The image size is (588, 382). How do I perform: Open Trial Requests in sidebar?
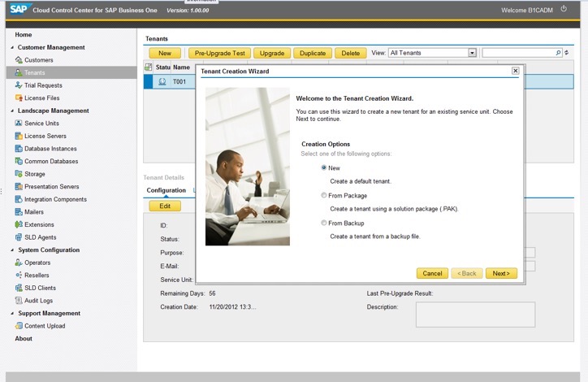pos(43,85)
